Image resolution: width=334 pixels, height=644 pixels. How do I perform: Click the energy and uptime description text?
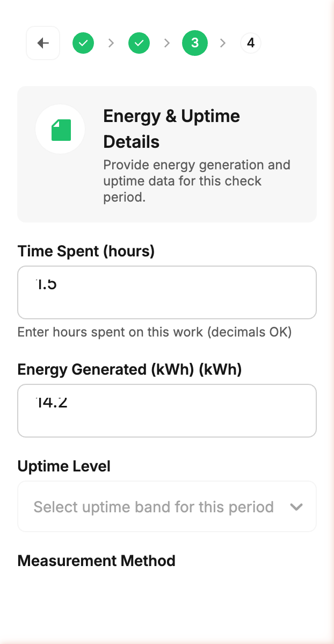(197, 181)
